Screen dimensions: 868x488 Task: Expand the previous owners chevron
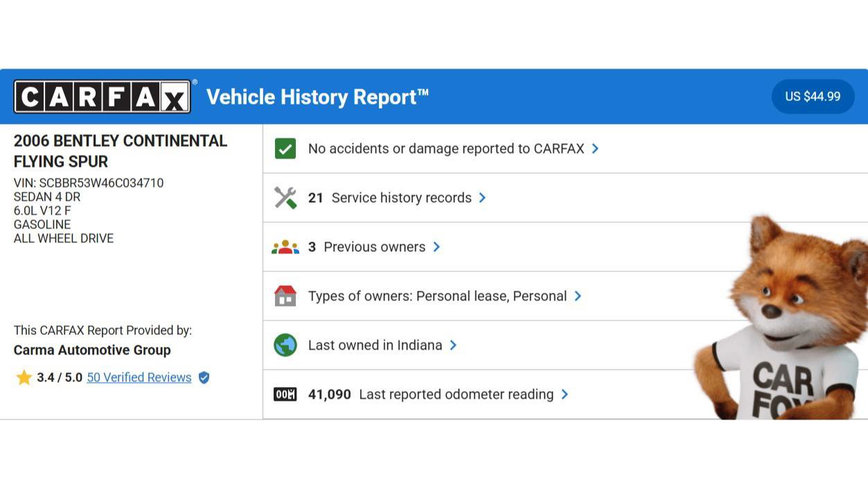coord(436,247)
